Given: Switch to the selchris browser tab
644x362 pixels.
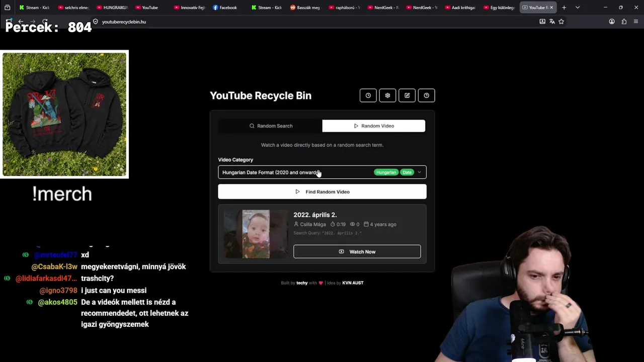Looking at the screenshot, I should tap(73, 8).
